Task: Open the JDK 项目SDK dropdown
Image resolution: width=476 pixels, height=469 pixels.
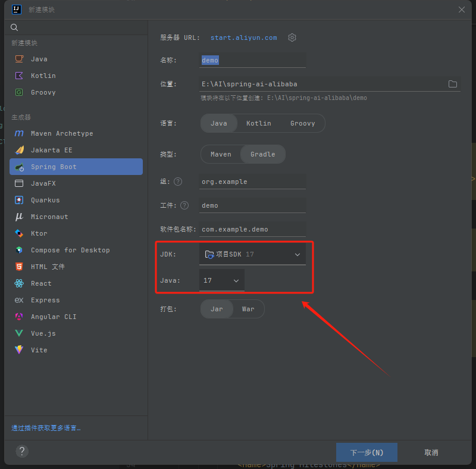Action: [x=252, y=254]
